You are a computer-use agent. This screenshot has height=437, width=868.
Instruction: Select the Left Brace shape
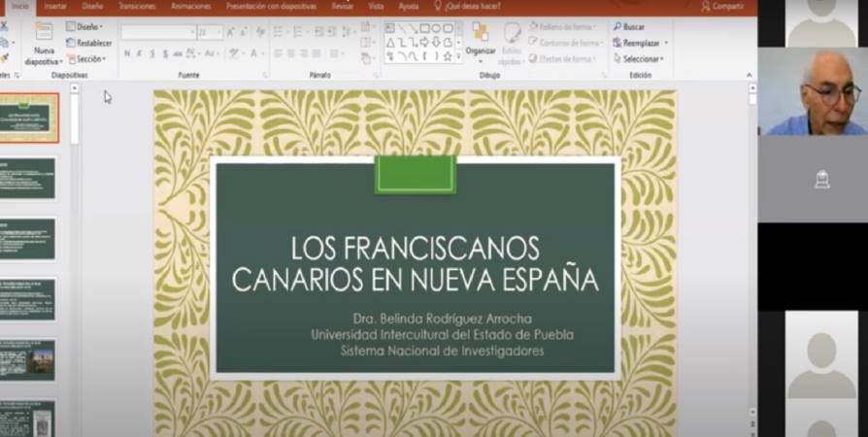pos(424,56)
